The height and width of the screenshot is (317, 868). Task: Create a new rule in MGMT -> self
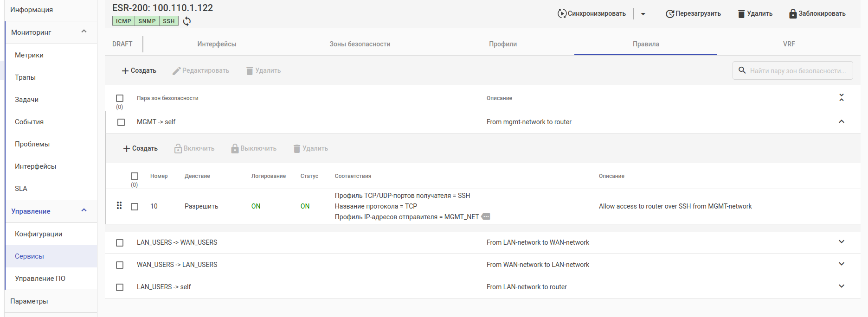tap(140, 149)
